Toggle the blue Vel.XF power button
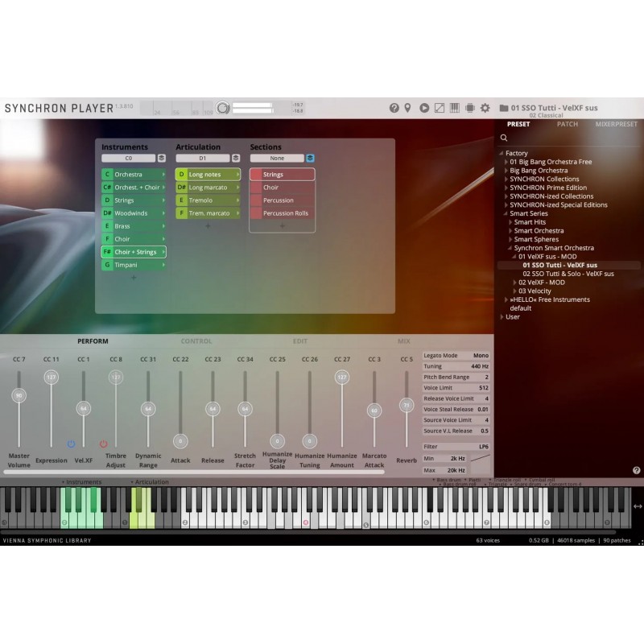The width and height of the screenshot is (644, 644). [71, 444]
